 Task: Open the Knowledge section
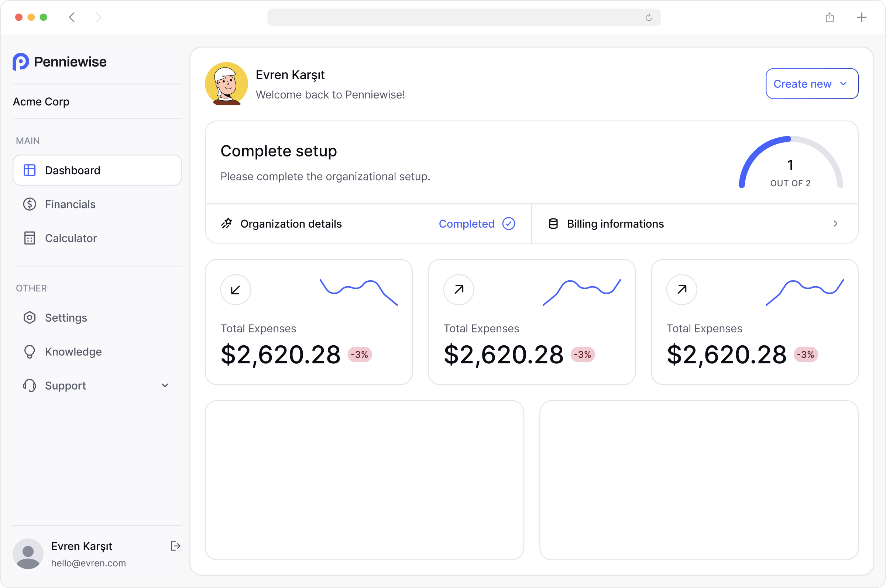[x=73, y=352]
